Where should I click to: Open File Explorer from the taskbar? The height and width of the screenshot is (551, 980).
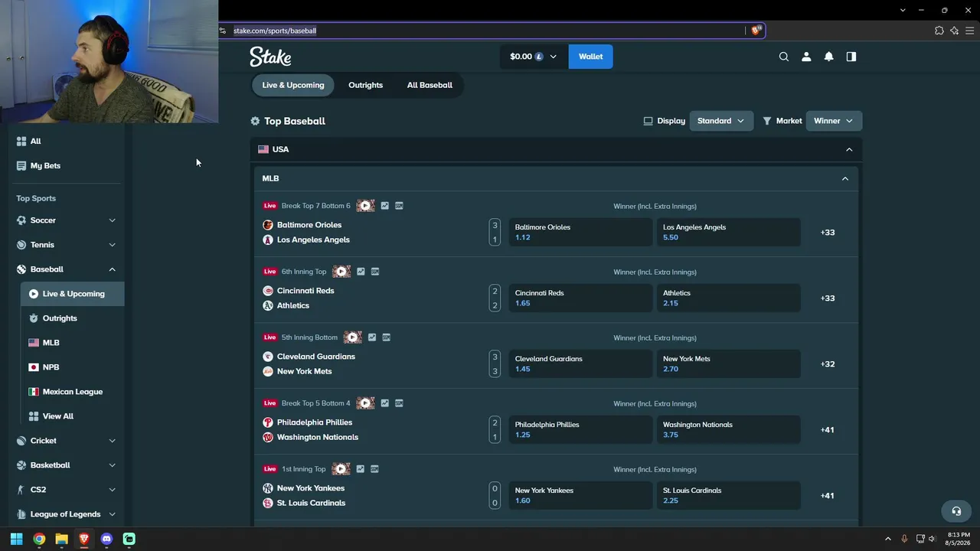click(x=61, y=539)
